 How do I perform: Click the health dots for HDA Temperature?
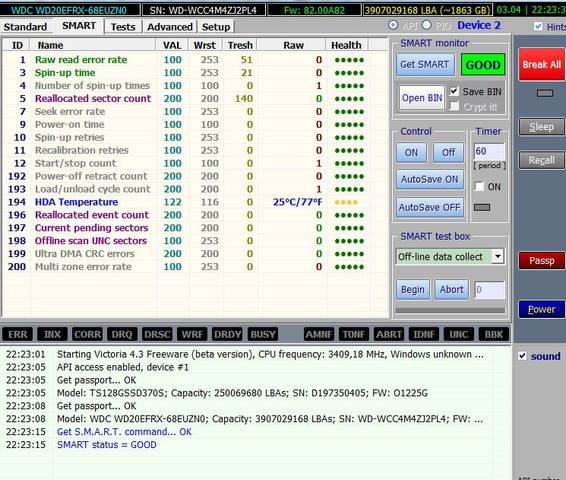coord(346,202)
